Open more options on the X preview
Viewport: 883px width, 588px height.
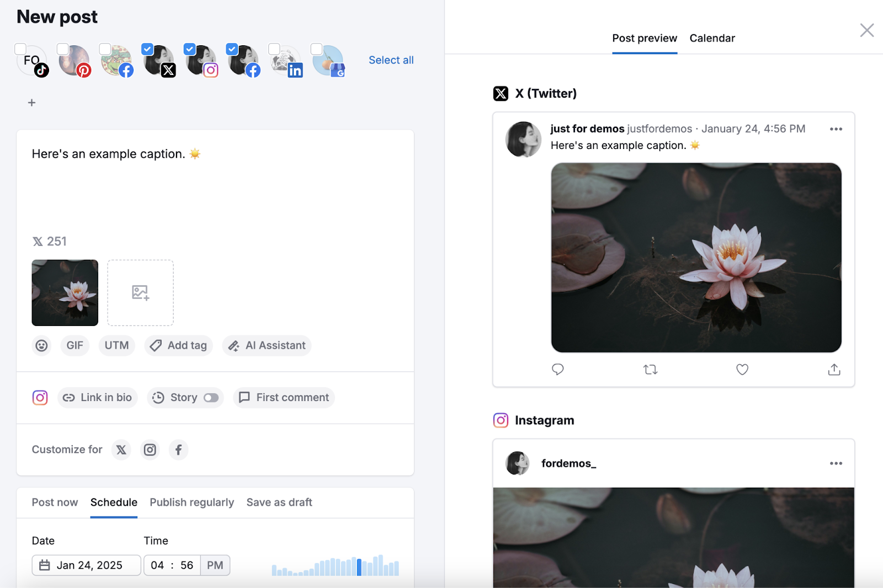click(x=836, y=129)
